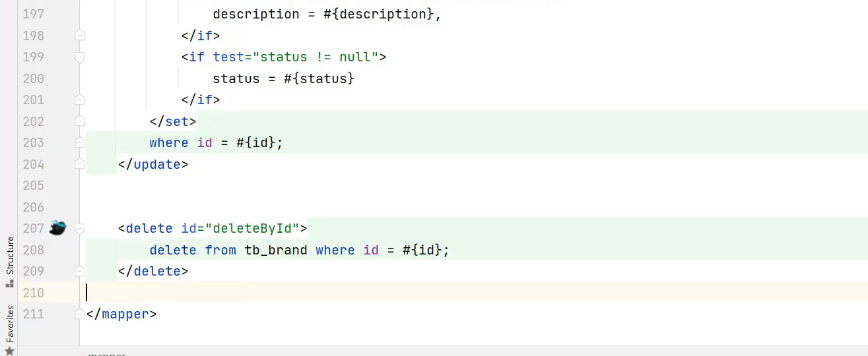This screenshot has height=356, width=868.
Task: Click fold marker at closing mapper tag
Action: pos(80,314)
